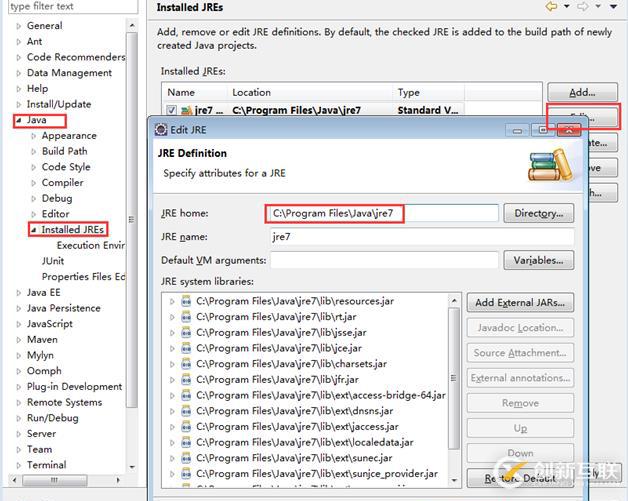Open the preferences view menu triangle
Screen dimensions: 628x501
[x=613, y=6]
